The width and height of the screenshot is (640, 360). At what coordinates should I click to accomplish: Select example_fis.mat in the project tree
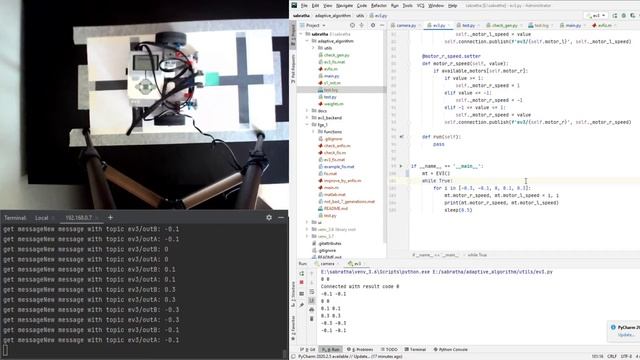point(338,167)
